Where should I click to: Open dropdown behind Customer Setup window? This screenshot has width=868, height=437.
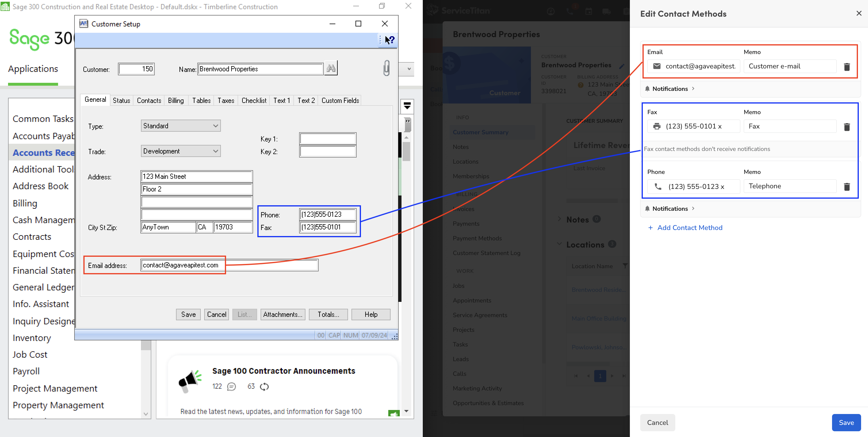(x=409, y=69)
